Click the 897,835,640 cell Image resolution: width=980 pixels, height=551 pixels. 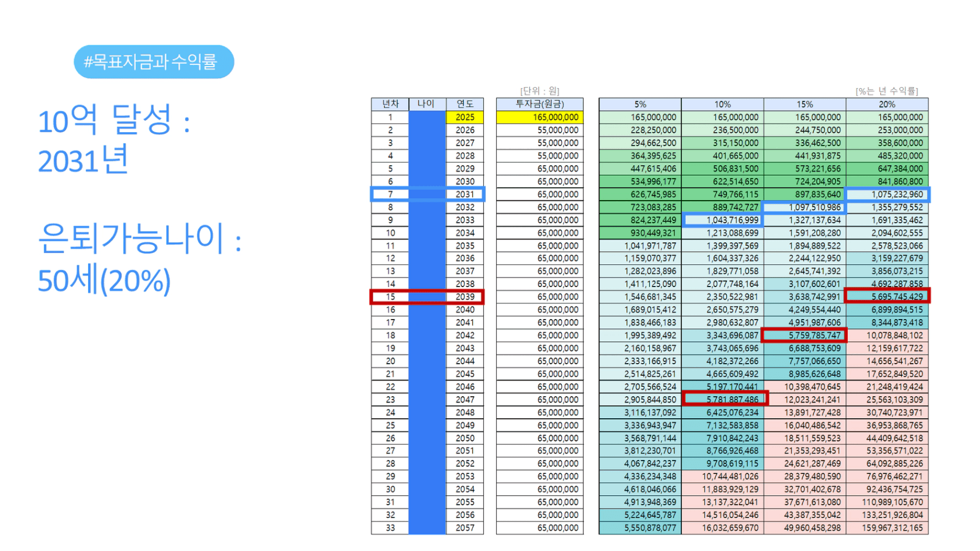[x=805, y=194]
